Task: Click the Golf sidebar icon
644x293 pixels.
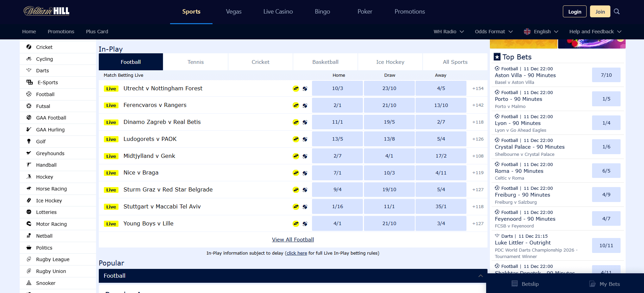Action: coord(29,141)
